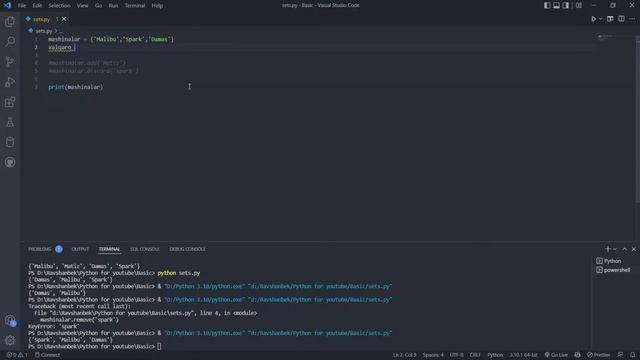
Task: Open the GitHub view in activity bar
Action: pos(10,162)
